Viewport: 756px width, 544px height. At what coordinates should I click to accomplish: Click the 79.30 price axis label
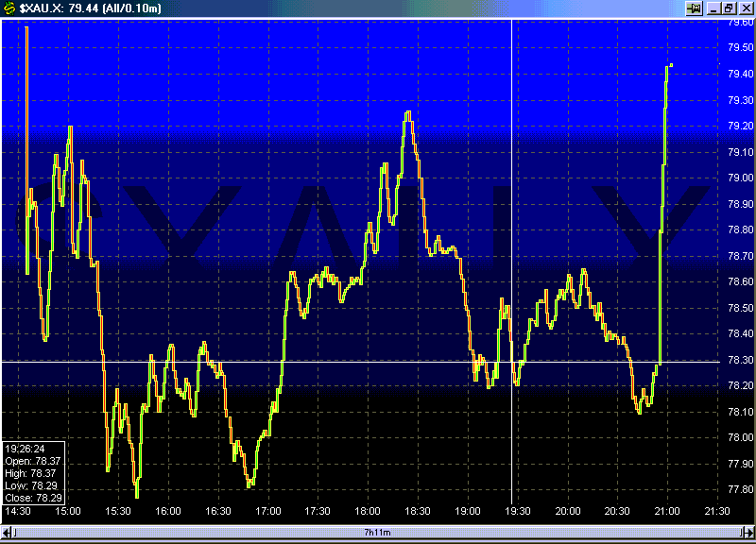coord(741,100)
